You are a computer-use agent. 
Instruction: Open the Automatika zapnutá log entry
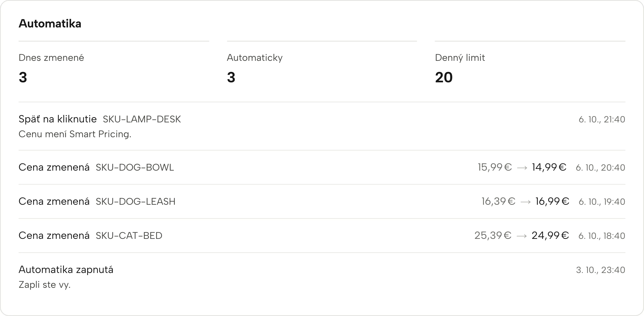[x=322, y=277]
